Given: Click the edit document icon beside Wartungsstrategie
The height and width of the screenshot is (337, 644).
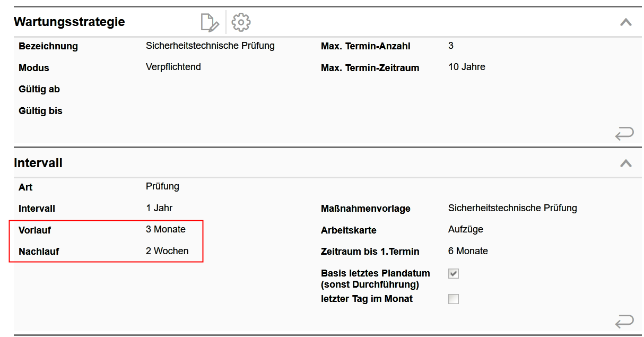Looking at the screenshot, I should (210, 22).
